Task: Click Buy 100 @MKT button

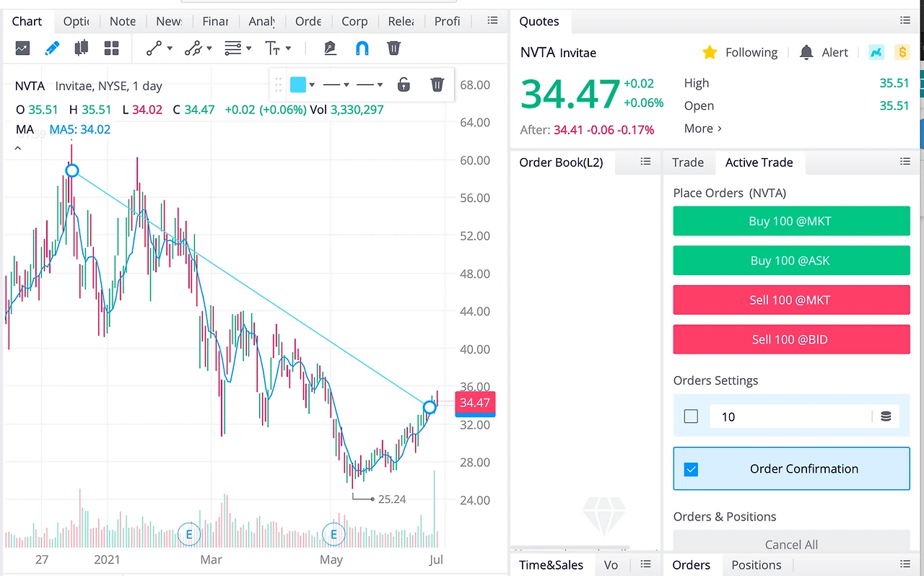Action: tap(791, 222)
